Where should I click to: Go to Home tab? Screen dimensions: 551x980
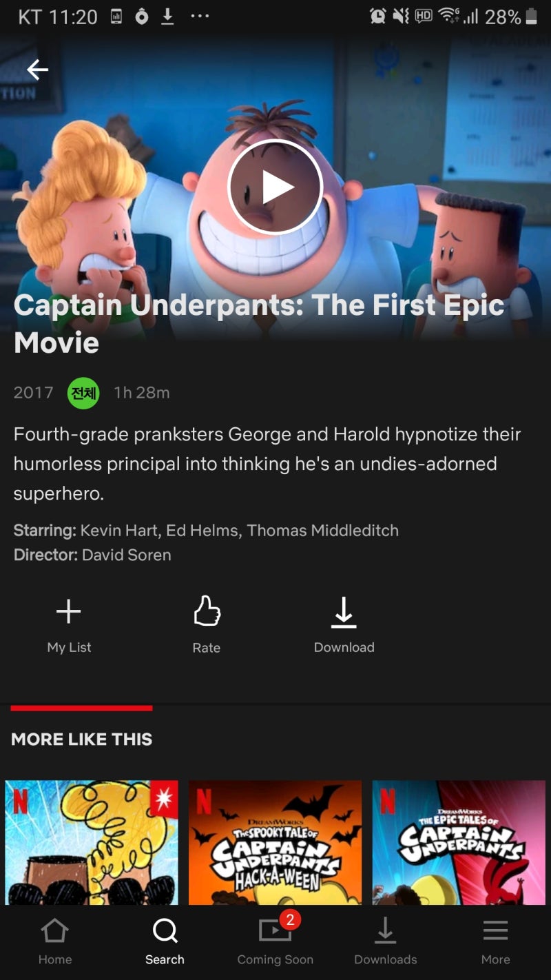coord(55,942)
